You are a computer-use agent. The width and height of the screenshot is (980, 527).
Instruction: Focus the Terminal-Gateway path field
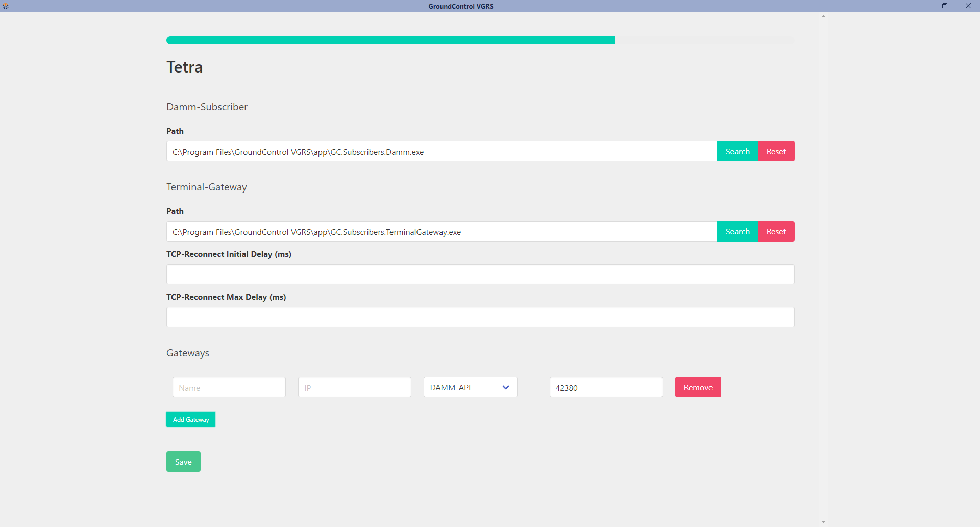coord(442,232)
